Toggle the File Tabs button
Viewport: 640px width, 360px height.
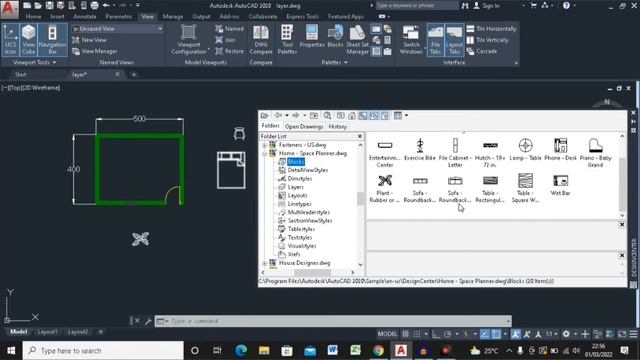pyautogui.click(x=436, y=40)
